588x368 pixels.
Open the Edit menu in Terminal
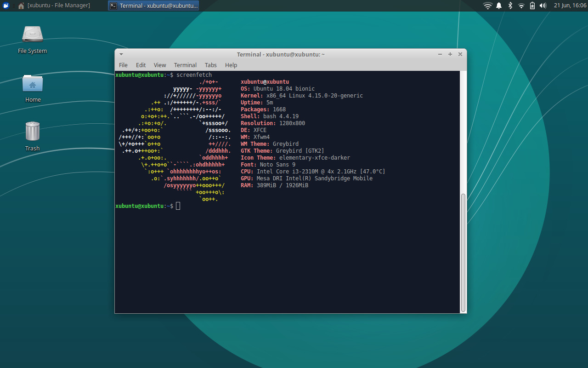(x=141, y=65)
